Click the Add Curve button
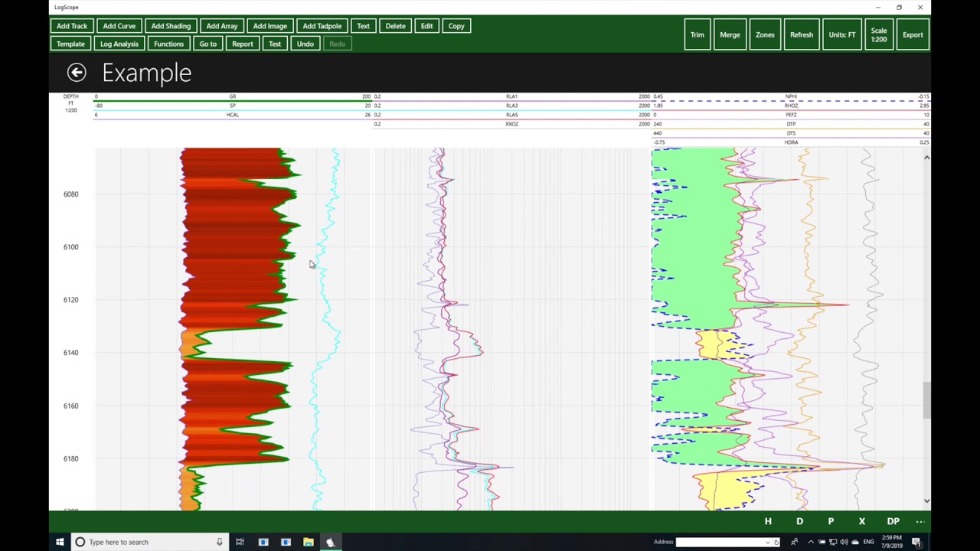 click(119, 26)
